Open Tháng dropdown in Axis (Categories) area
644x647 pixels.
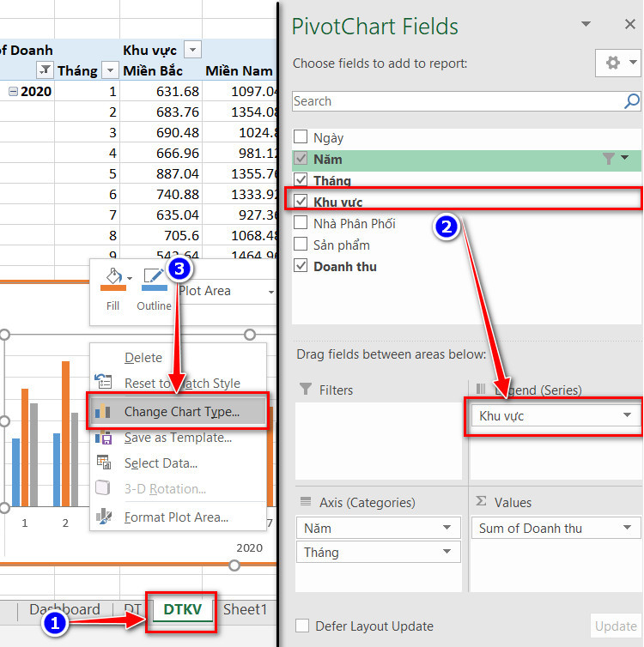click(447, 552)
